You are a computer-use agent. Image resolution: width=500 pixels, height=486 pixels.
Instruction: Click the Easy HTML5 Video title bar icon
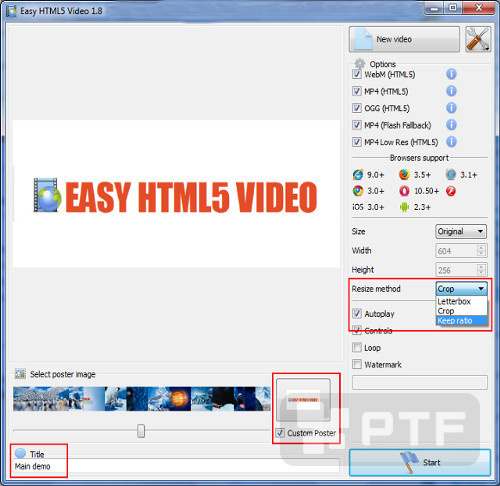(11, 11)
